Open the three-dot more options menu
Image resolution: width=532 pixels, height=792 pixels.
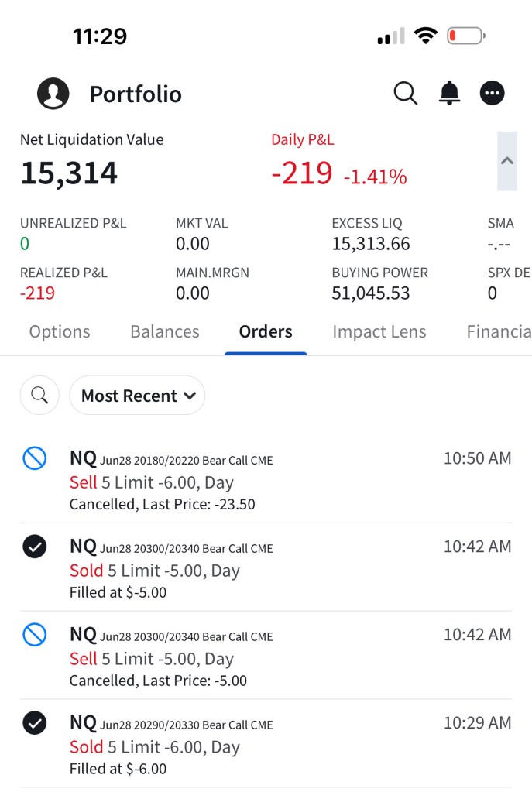click(x=493, y=94)
